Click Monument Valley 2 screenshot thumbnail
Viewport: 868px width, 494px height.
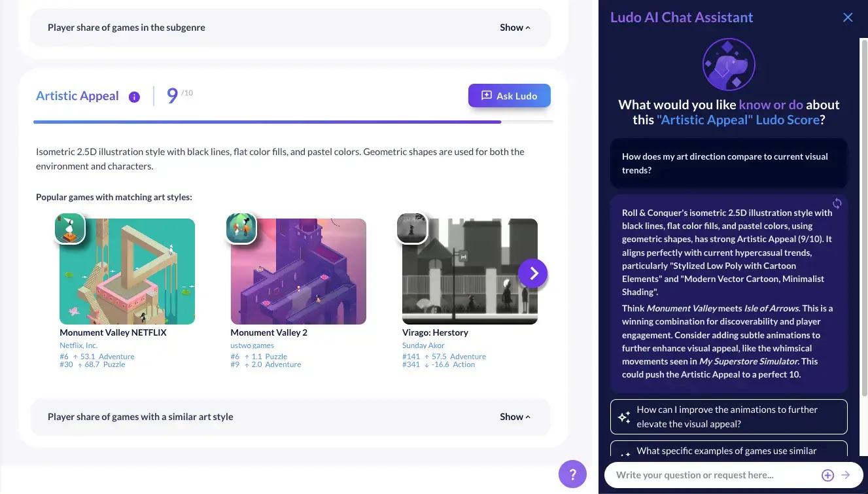pyautogui.click(x=298, y=272)
